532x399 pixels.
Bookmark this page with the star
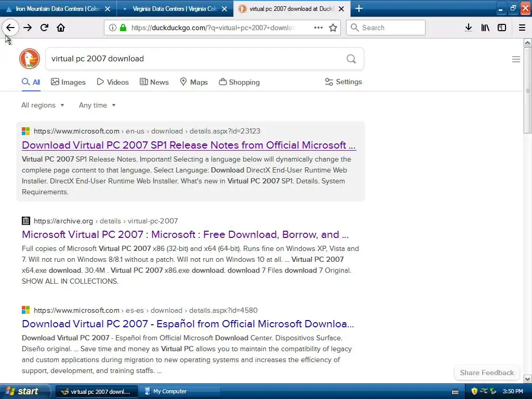click(333, 28)
